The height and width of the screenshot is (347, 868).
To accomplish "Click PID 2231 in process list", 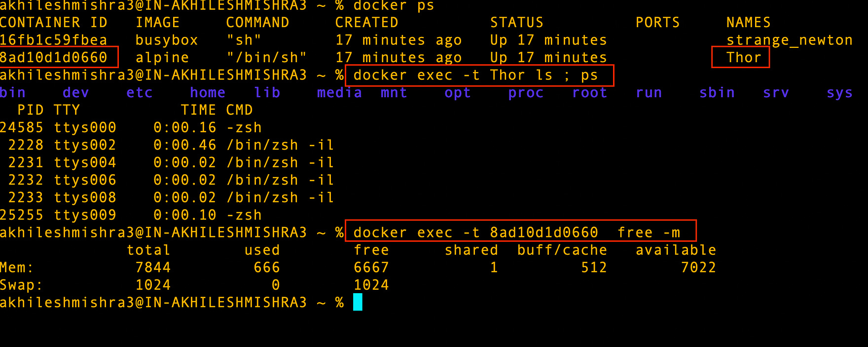I will coord(26,162).
